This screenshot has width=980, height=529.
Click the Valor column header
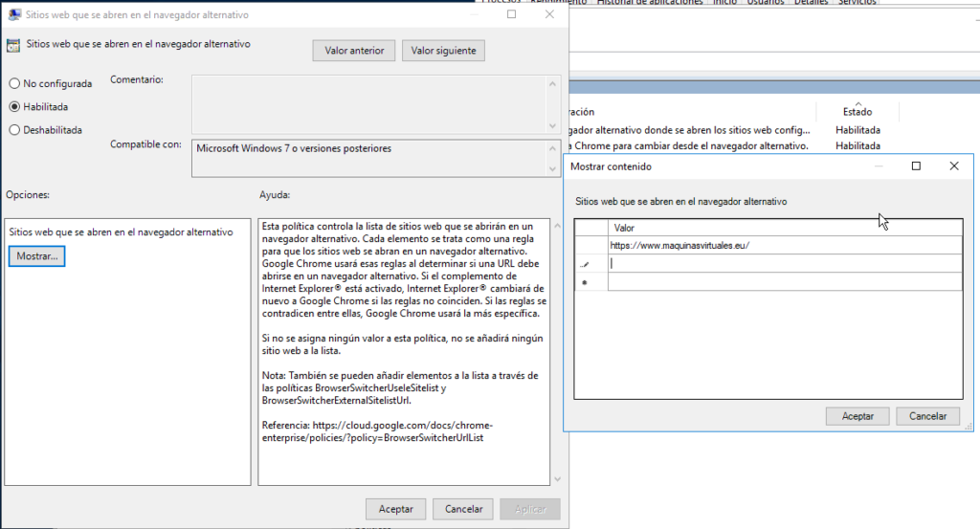623,228
